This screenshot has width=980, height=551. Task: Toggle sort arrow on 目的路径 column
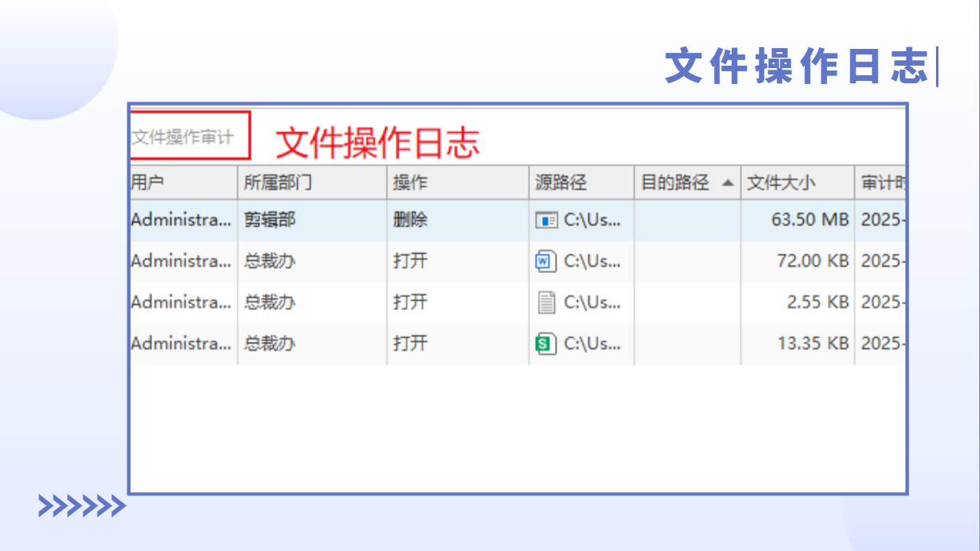click(x=727, y=183)
